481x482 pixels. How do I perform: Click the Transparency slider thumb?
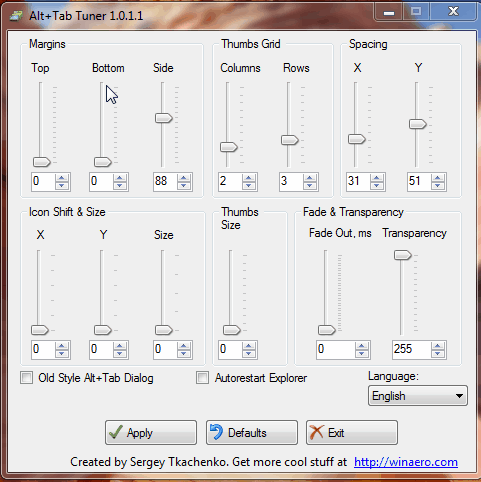[x=403, y=255]
